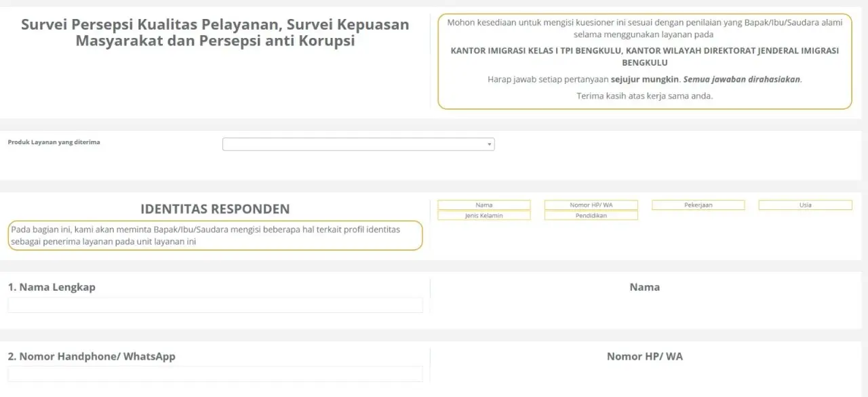Click the 'Nomor HP/ WA' heading beside question 2
The image size is (868, 397).
coord(645,356)
